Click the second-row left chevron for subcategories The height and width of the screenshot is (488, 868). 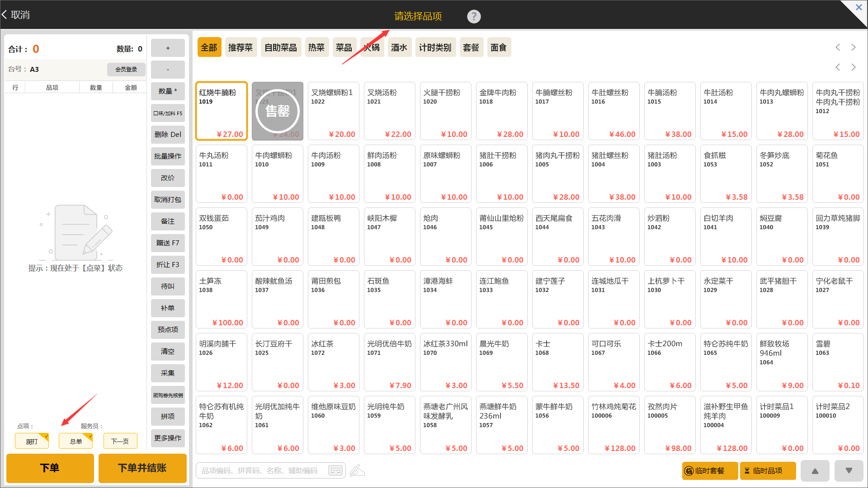838,67
